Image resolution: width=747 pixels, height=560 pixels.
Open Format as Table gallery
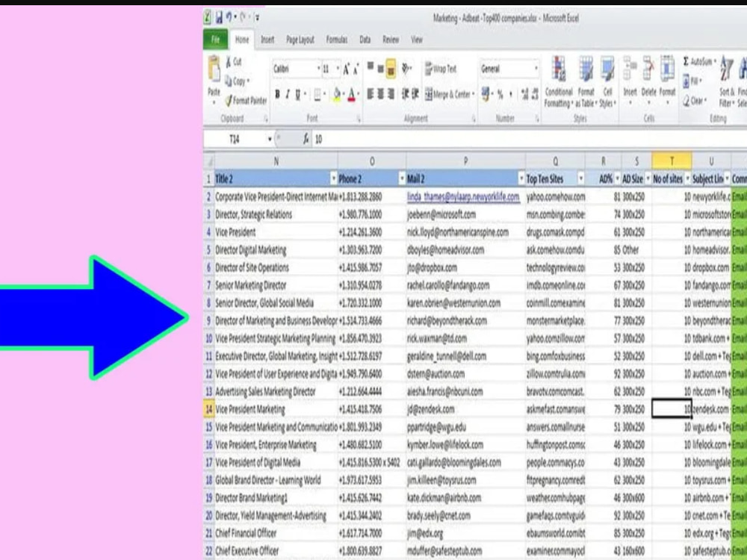coord(586,82)
